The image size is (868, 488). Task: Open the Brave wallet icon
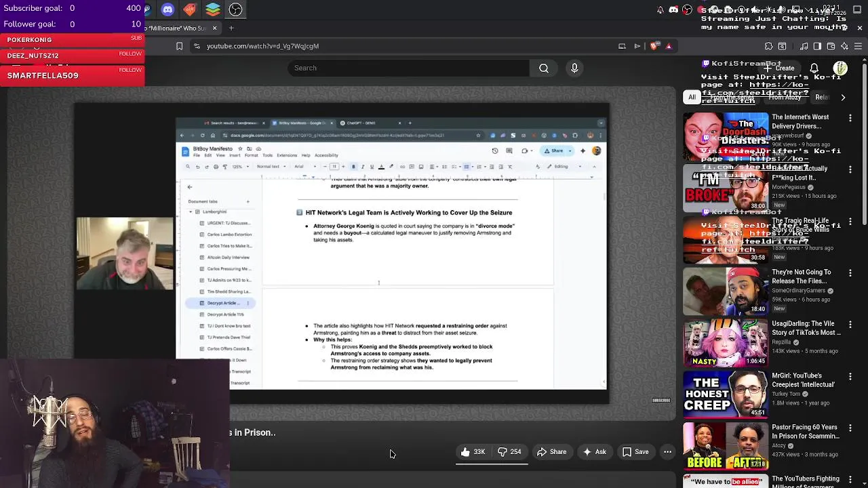pos(831,46)
